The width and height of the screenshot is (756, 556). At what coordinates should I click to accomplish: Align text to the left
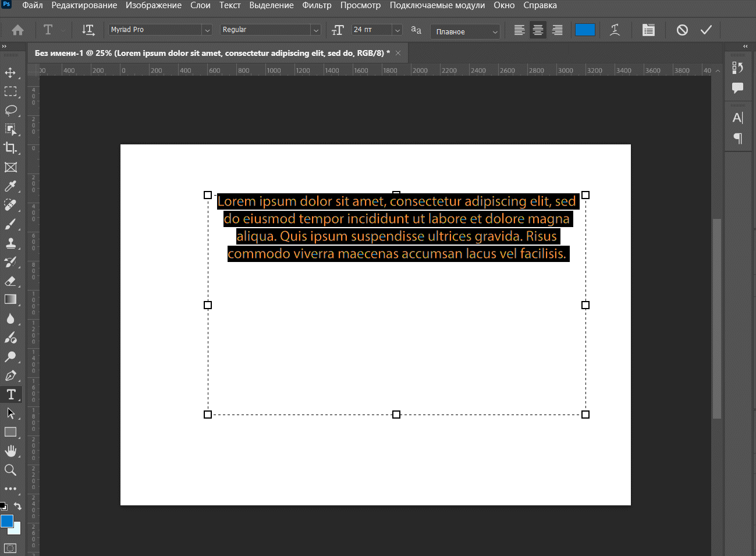(x=519, y=30)
